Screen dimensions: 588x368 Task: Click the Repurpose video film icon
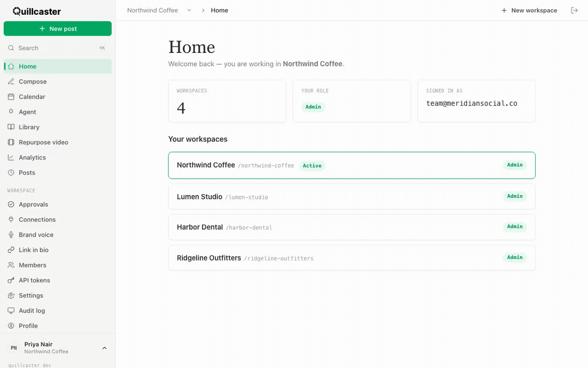[11, 142]
